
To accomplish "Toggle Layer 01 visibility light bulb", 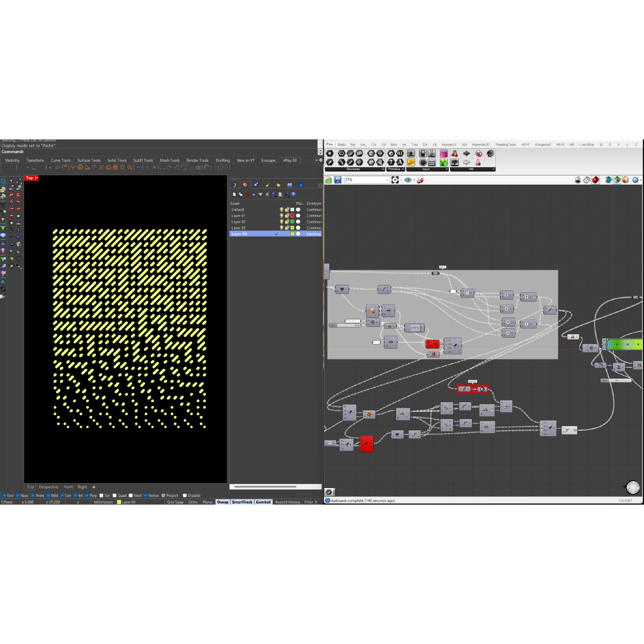I will point(281,216).
